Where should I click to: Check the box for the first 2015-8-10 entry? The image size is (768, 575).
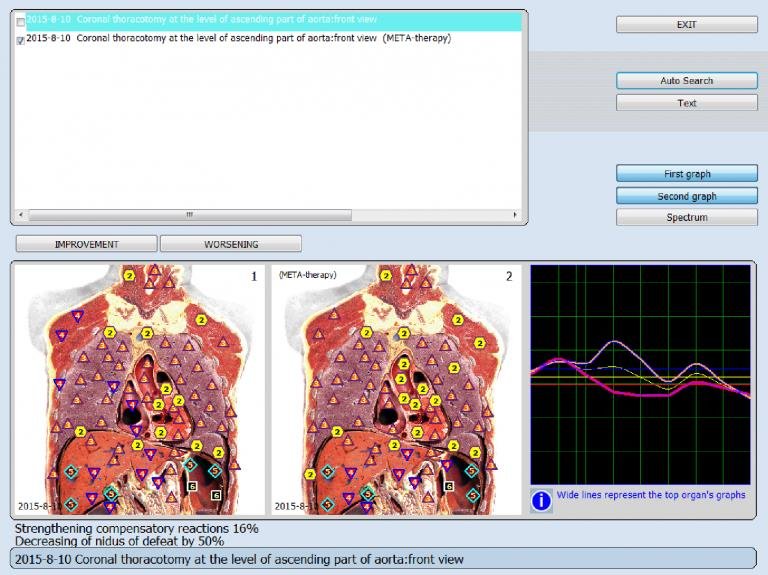pyautogui.click(x=21, y=22)
